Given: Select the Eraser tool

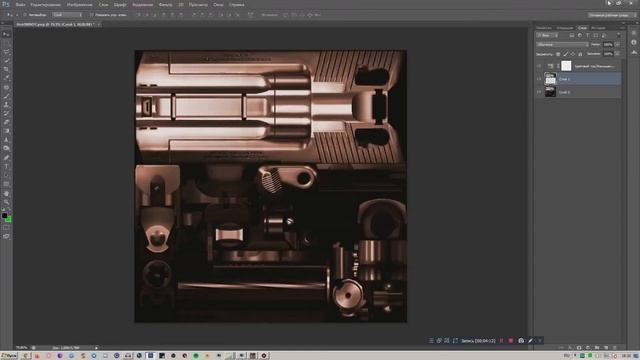Looking at the screenshot, I should (6, 122).
